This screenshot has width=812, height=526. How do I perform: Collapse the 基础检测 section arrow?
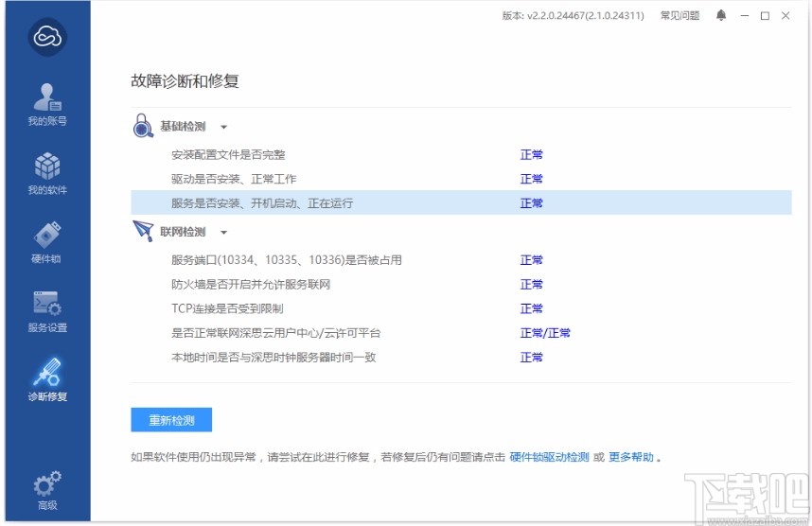[x=223, y=127]
